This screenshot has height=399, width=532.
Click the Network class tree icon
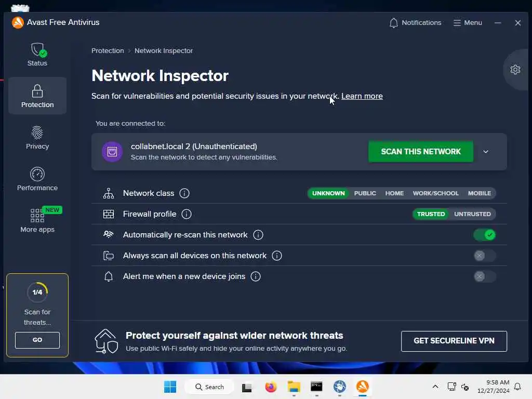pos(109,193)
